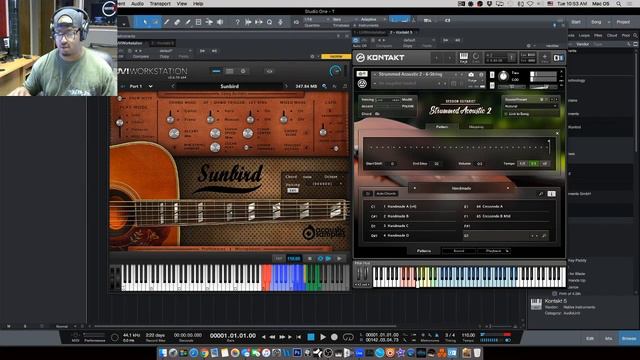Select the Range tool in the toolbar
This screenshot has height=360, width=640.
click(156, 22)
